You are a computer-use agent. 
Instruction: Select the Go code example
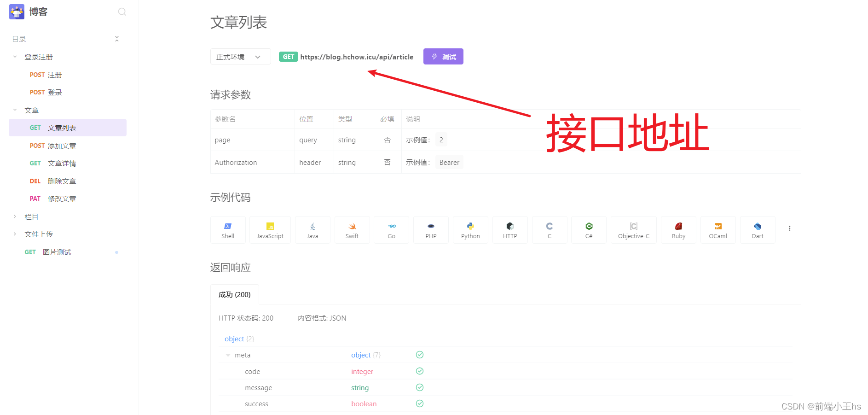[392, 230]
